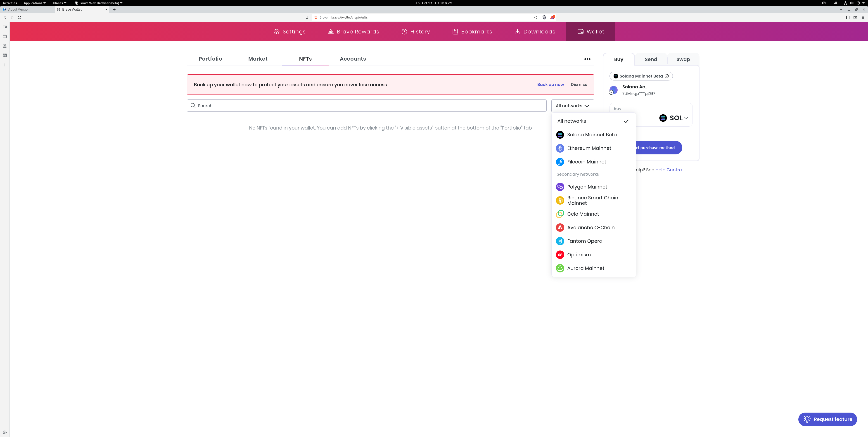Select Ethereum Mainnet from the network list

click(589, 148)
